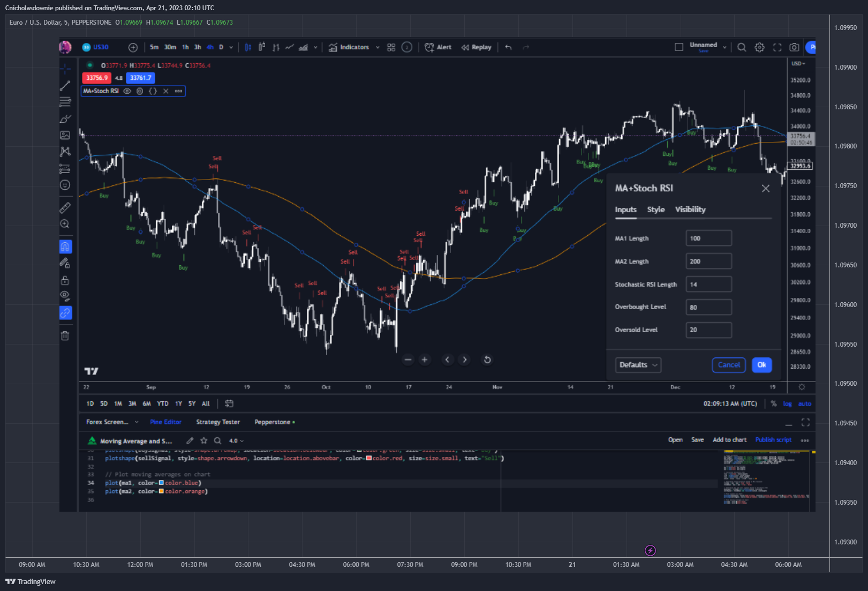Open the text and image annotation tool
Viewport: 868px width, 591px height.
pos(65,136)
